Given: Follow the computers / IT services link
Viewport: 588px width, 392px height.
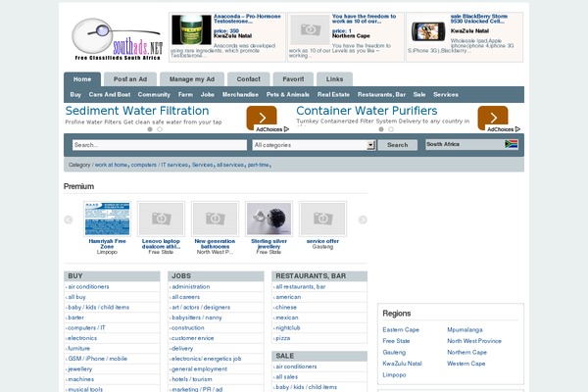Looking at the screenshot, I should coord(160,165).
